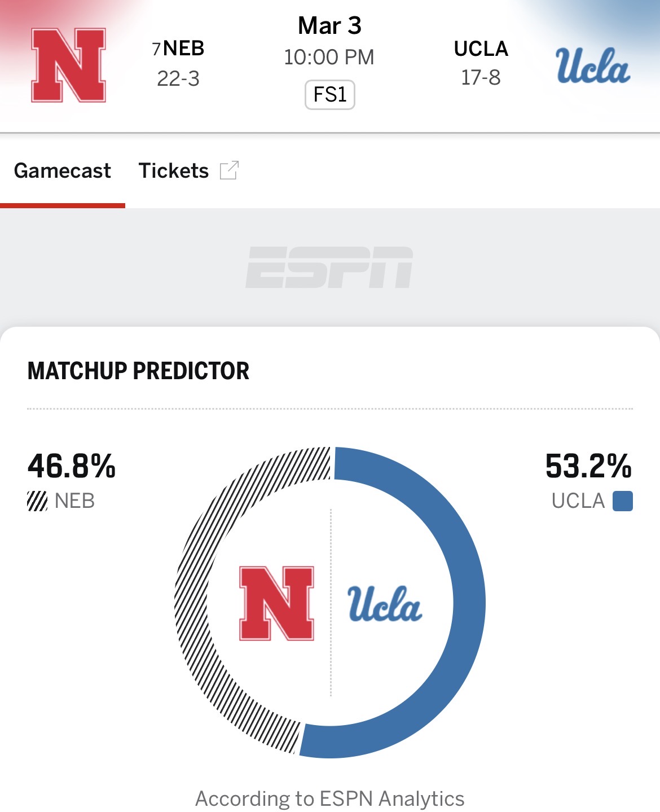This screenshot has width=660, height=812.
Task: Click the striped NEB legend icon
Action: coord(37,501)
